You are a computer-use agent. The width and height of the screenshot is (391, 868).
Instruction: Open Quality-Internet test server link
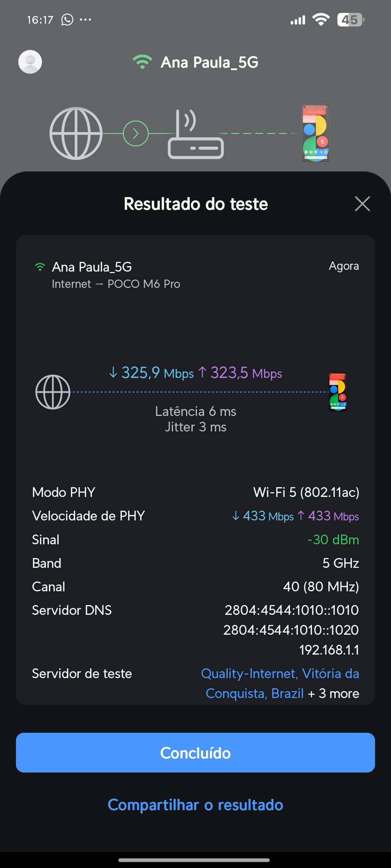click(x=280, y=674)
